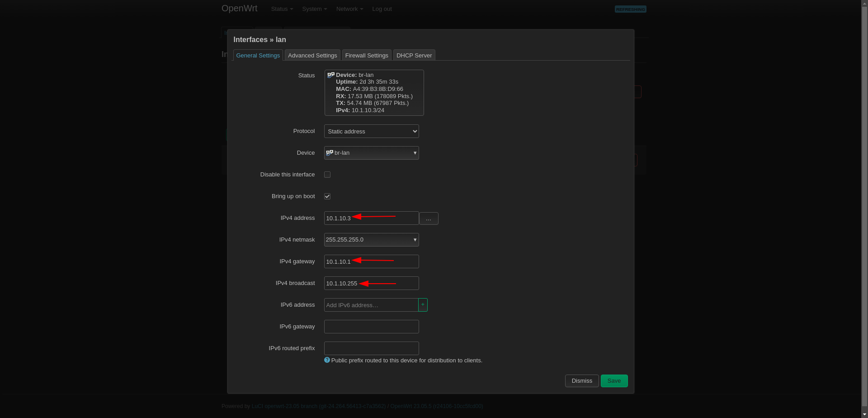Click the ellipsis button next to IPv4 address
The height and width of the screenshot is (418, 868).
click(x=429, y=218)
